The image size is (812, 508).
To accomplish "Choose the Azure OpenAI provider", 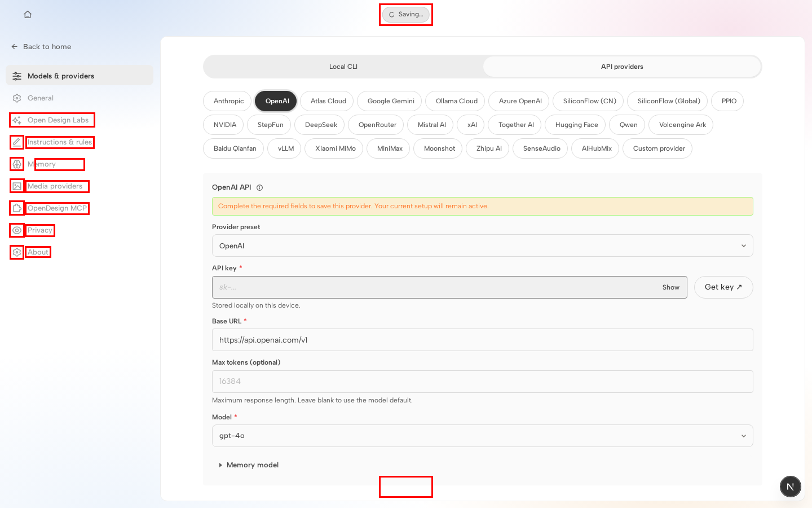I will (x=520, y=101).
